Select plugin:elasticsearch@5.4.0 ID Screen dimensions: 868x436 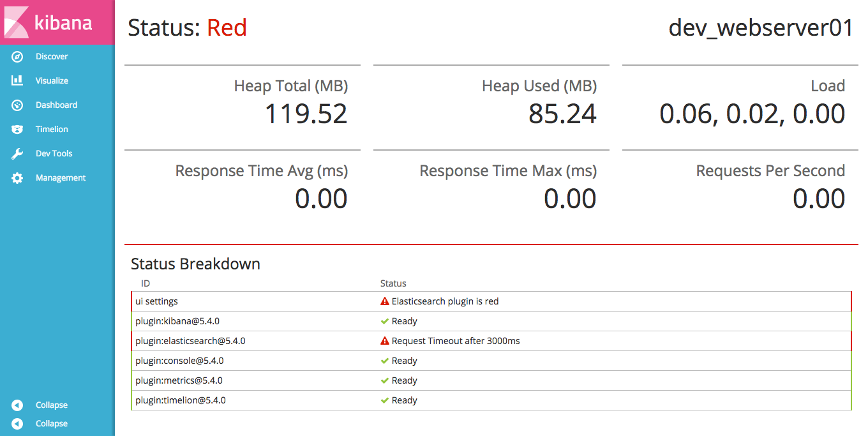(x=190, y=341)
